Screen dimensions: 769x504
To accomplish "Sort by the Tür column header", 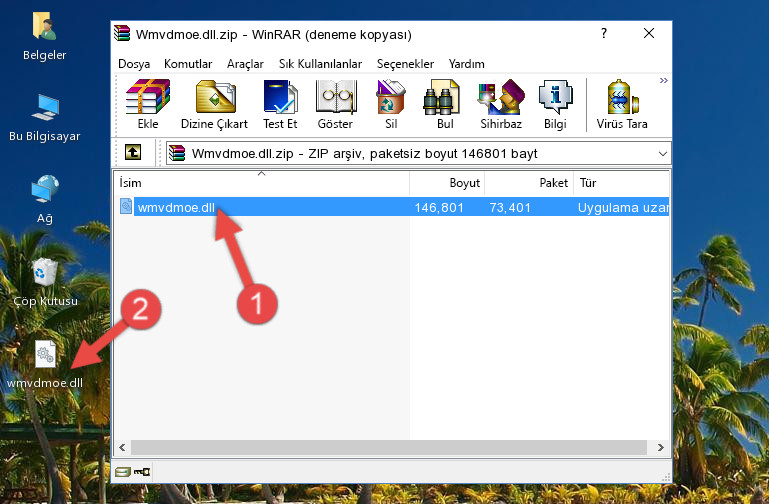I will [622, 183].
